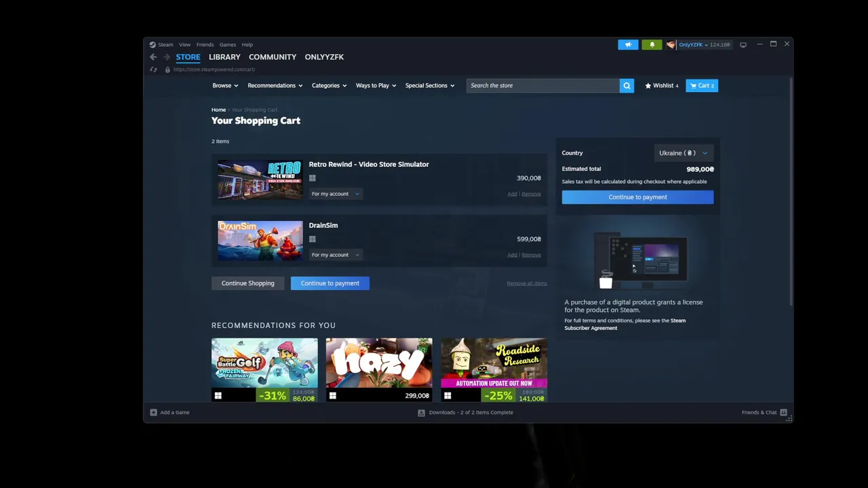
Task: Go back with the navigation arrow
Action: pos(153,57)
